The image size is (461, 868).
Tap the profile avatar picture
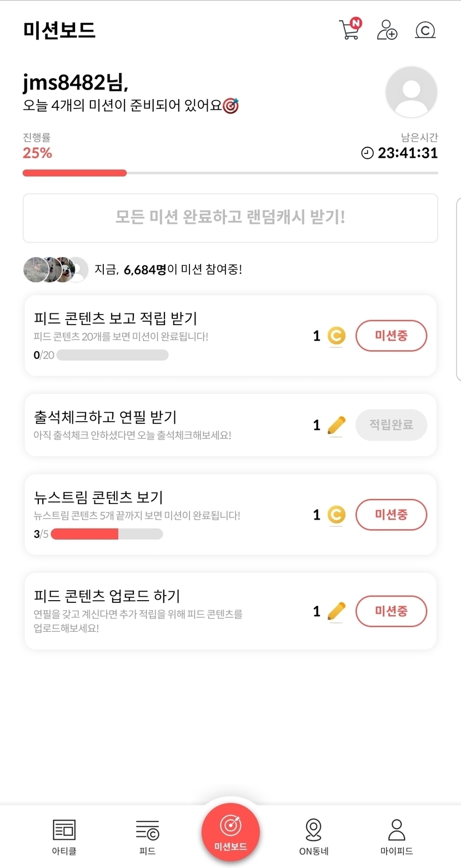tap(411, 92)
